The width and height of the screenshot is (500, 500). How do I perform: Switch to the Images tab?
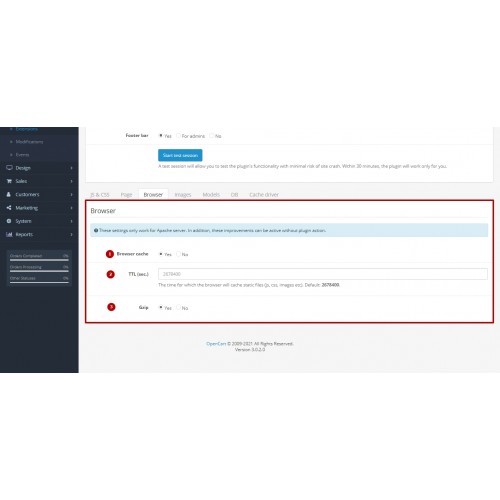click(183, 195)
